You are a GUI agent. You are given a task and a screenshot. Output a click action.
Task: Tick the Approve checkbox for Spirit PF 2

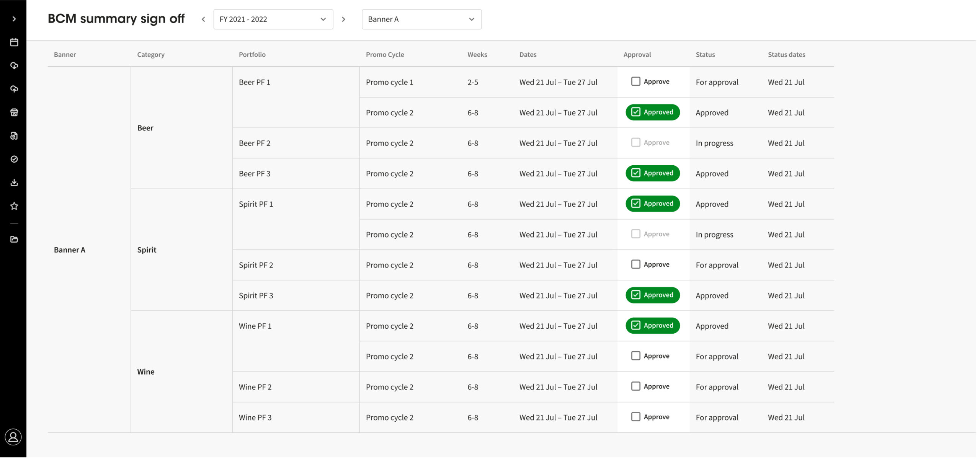click(635, 264)
